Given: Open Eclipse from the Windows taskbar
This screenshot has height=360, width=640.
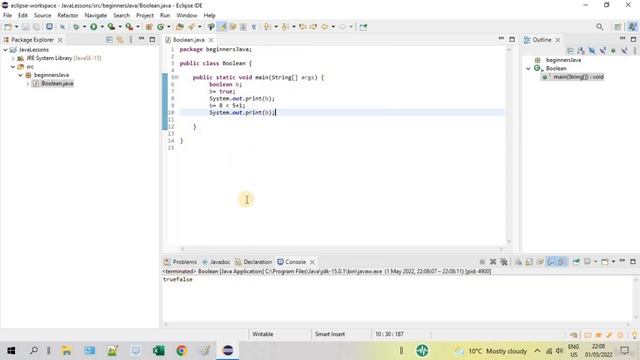Looking at the screenshot, I should point(228,351).
